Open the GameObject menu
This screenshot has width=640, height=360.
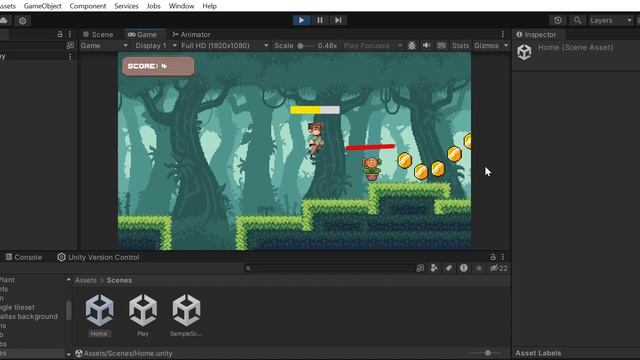pyautogui.click(x=42, y=6)
